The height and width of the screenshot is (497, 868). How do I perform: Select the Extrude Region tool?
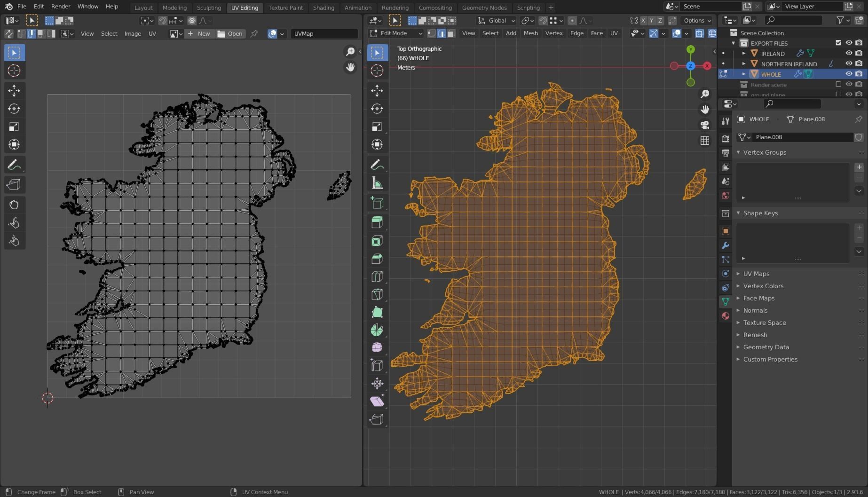[377, 222]
